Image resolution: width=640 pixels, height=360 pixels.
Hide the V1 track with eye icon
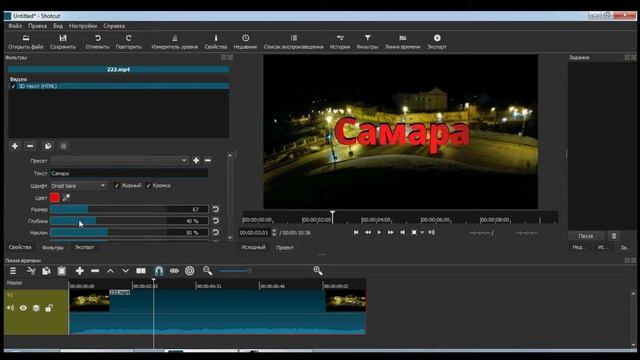point(23,308)
